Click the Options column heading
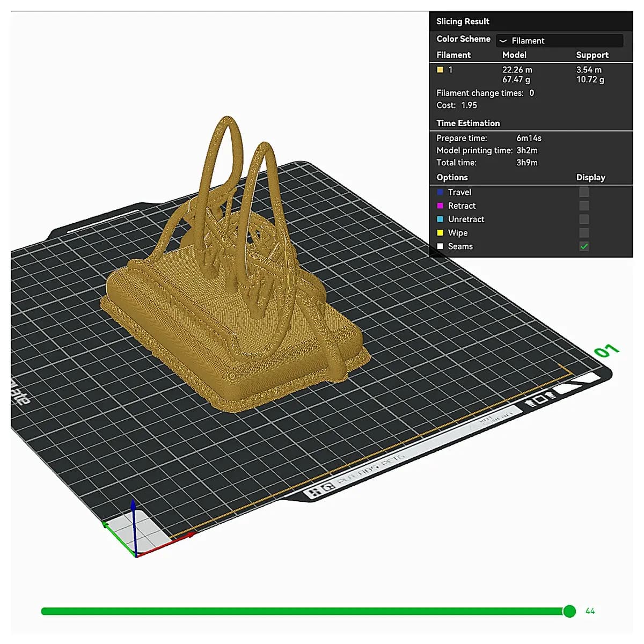 pos(452,178)
